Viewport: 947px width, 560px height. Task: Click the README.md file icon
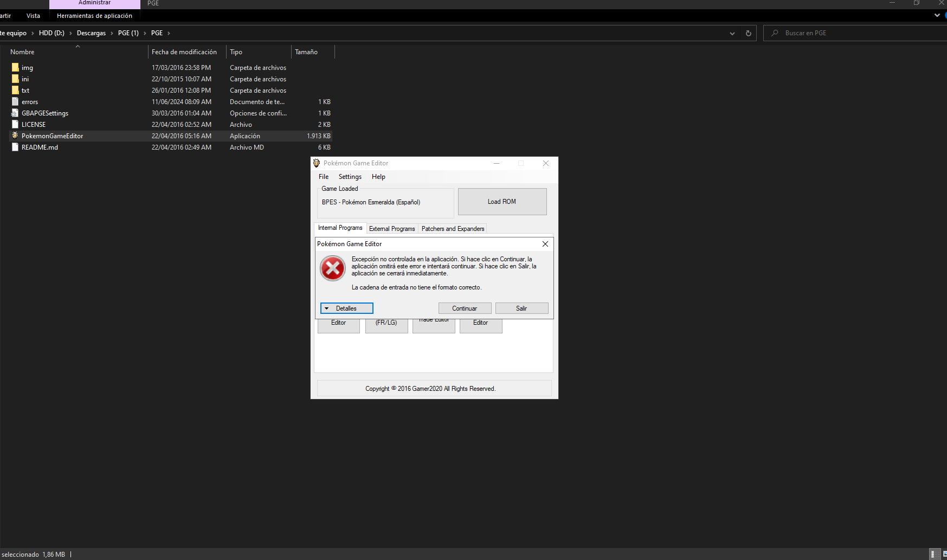pyautogui.click(x=15, y=147)
